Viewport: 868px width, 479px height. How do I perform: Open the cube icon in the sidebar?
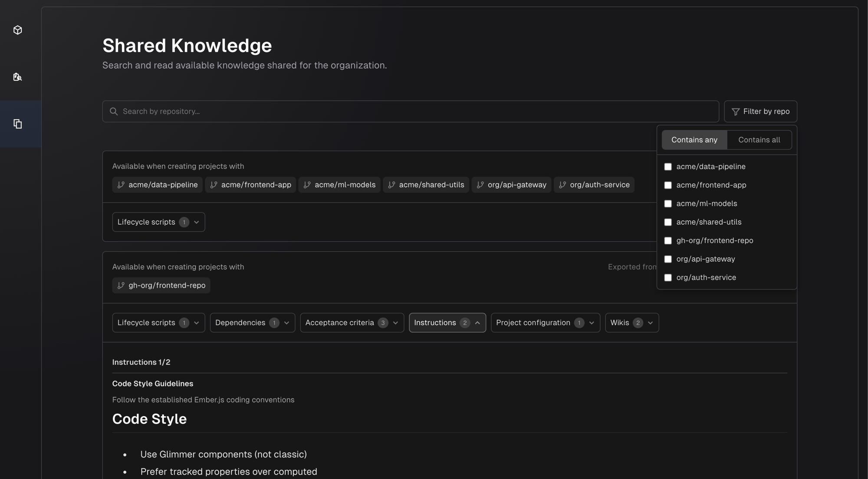(x=18, y=30)
